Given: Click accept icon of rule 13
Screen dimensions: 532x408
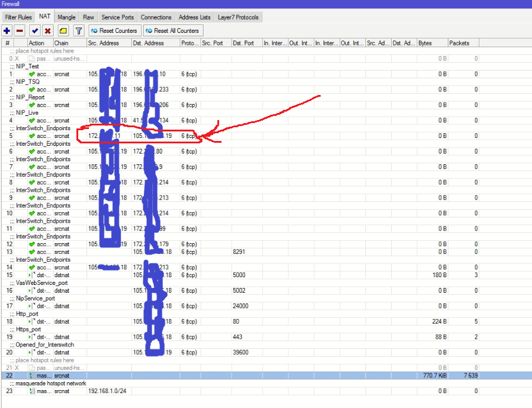Looking at the screenshot, I should tap(32, 252).
